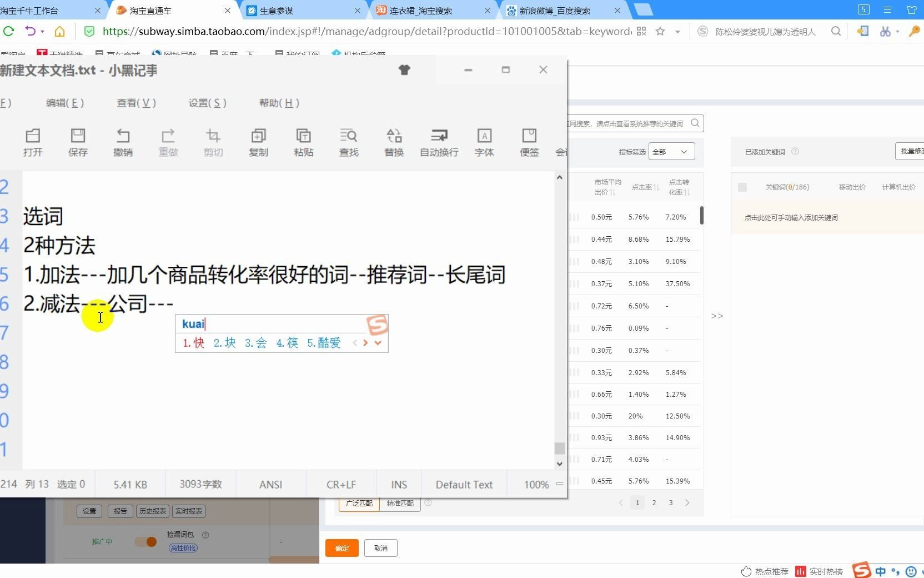The width and height of the screenshot is (924, 578).
Task: Click the Sogou S icon in the taskbar
Action: click(861, 570)
